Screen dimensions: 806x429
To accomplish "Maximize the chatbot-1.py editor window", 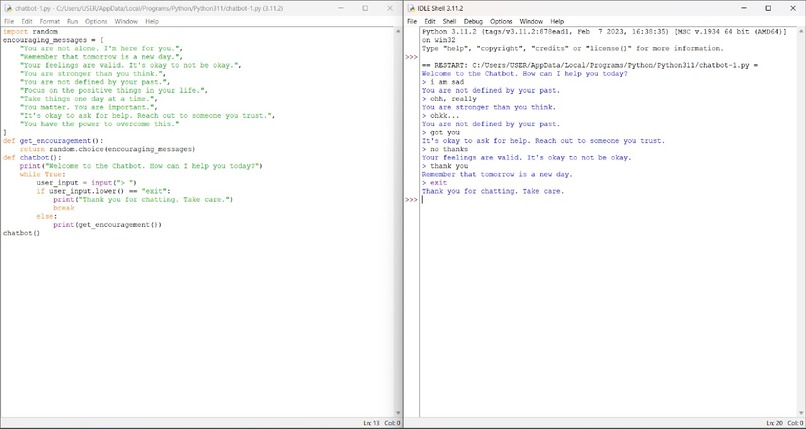I will pos(365,8).
